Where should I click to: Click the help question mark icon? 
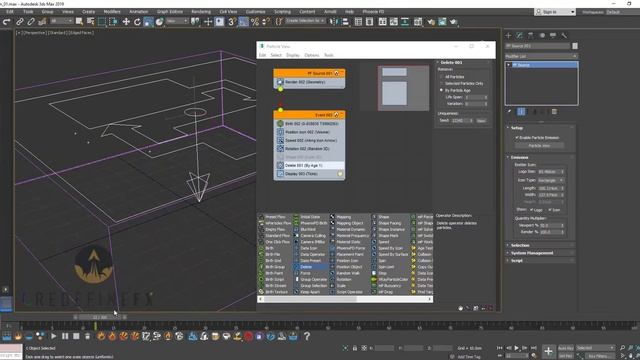307,336
